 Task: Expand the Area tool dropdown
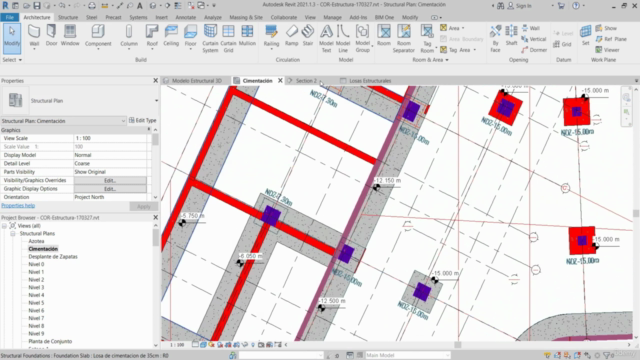(463, 28)
